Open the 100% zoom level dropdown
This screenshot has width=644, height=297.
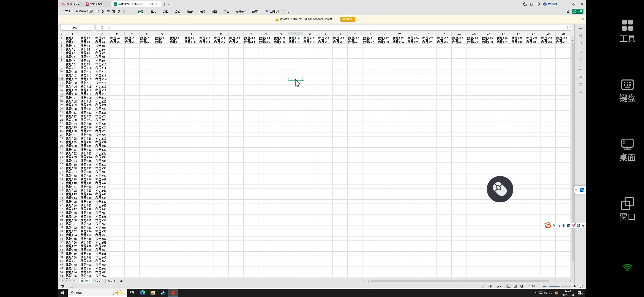539,286
